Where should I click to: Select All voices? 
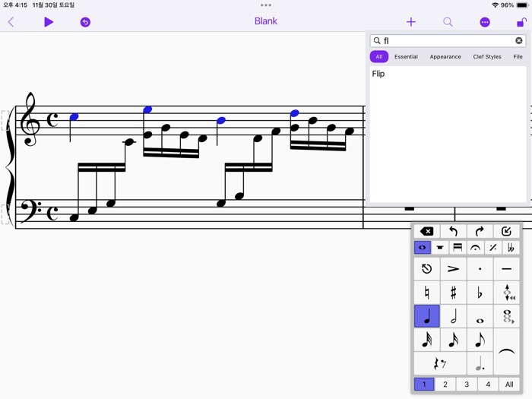pos(509,385)
